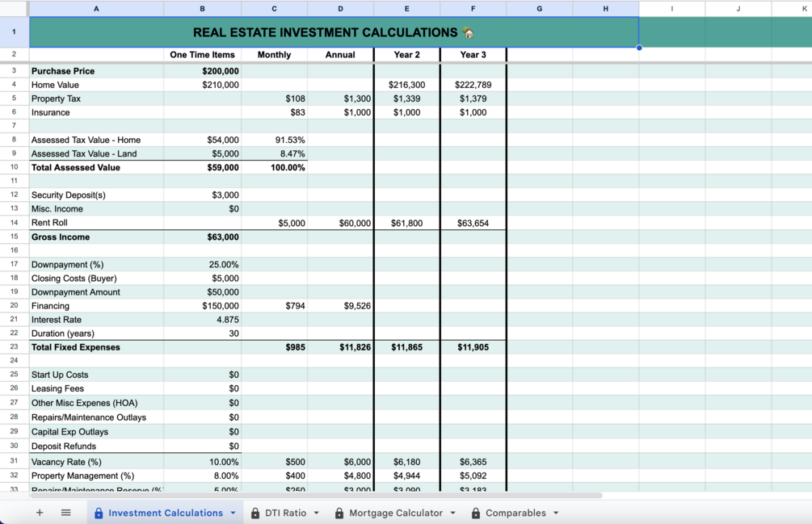Screen dimensions: 812x524
Task: Click Year 3 fixed expenses $11,905
Action: [x=473, y=347]
